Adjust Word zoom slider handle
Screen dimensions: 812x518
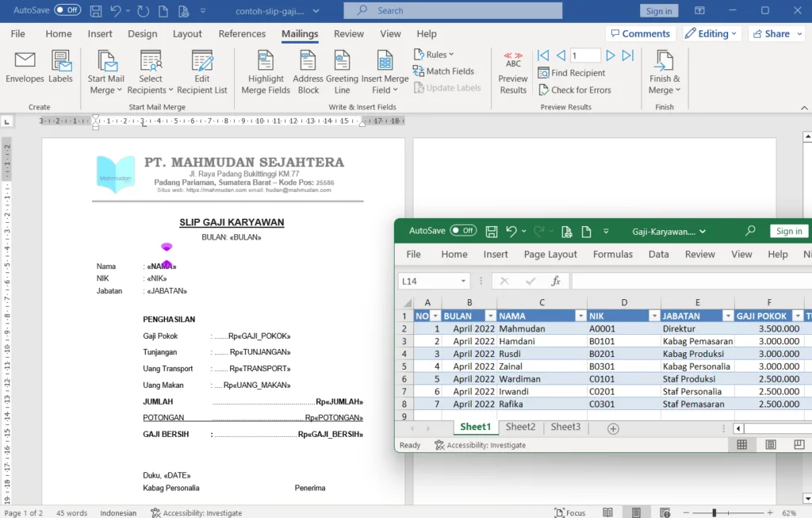click(714, 512)
